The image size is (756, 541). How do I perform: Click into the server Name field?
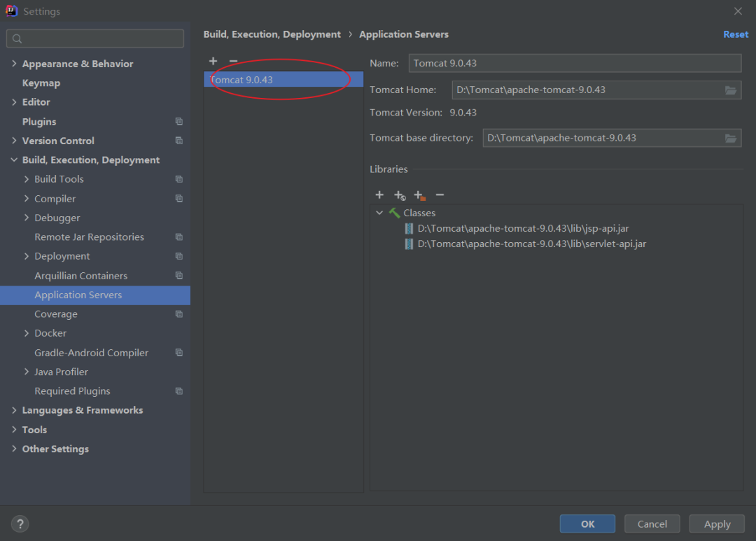575,63
